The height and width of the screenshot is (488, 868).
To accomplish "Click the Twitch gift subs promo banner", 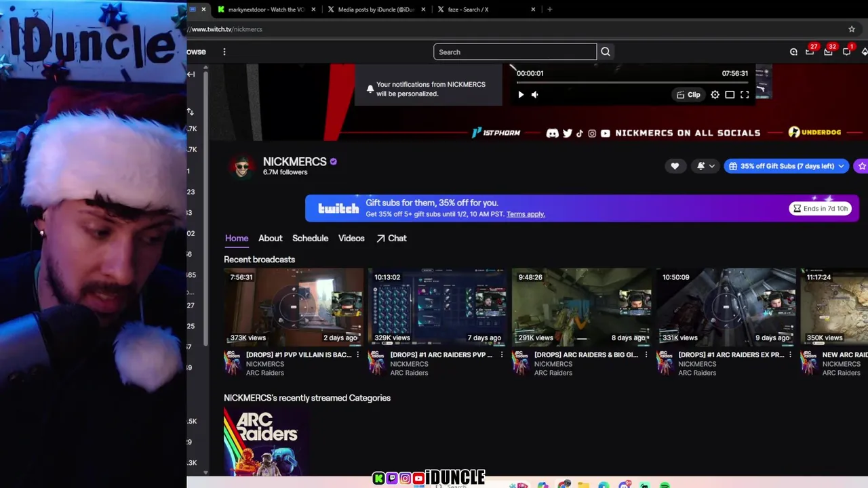I will click(x=582, y=208).
